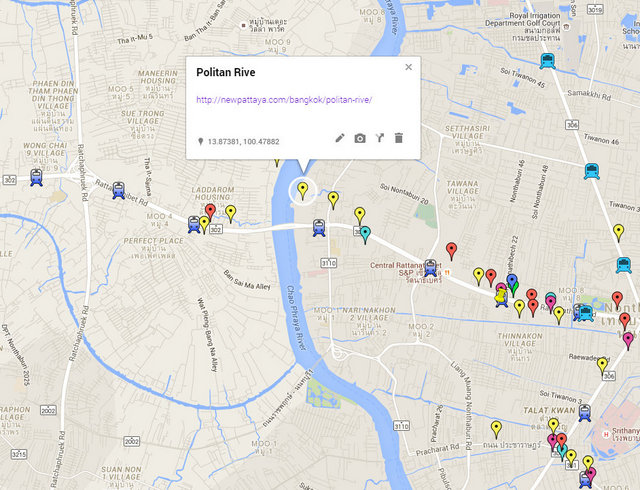Click the Politan Rive title in the popup
Image resolution: width=640 pixels, height=490 pixels.
pos(226,72)
